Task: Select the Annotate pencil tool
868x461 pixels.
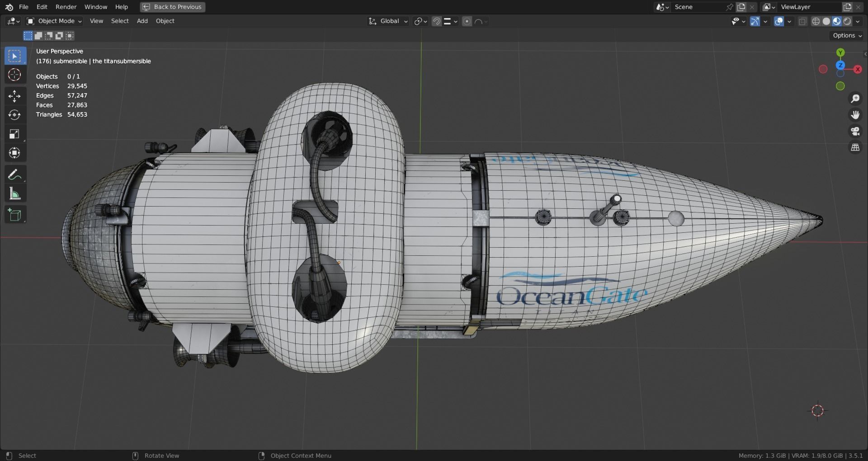Action: (x=15, y=174)
